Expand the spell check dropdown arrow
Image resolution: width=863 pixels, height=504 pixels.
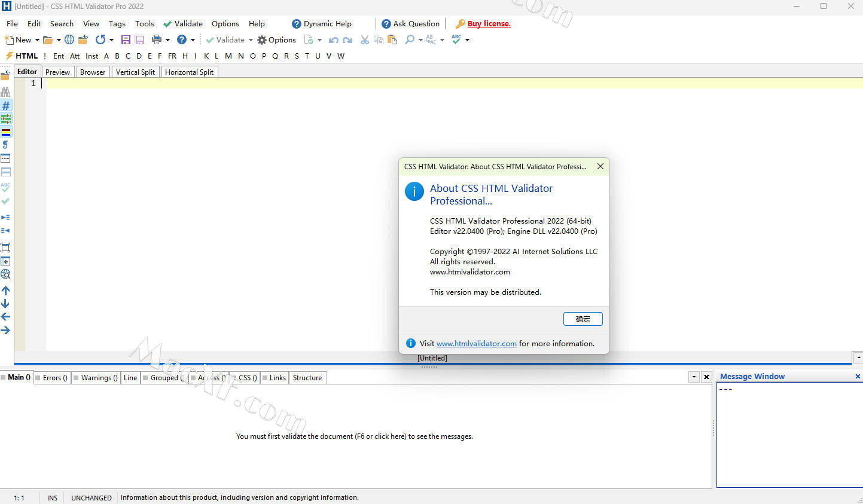(467, 40)
